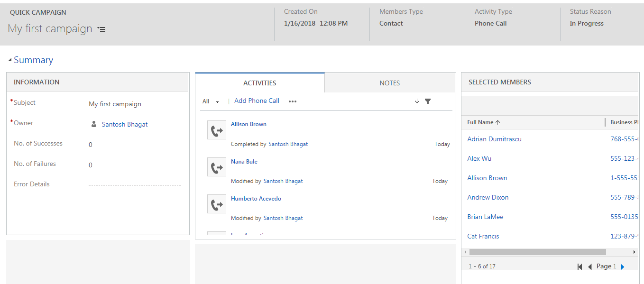The height and width of the screenshot is (284, 644).
Task: Click Add Phone Call
Action: click(257, 101)
